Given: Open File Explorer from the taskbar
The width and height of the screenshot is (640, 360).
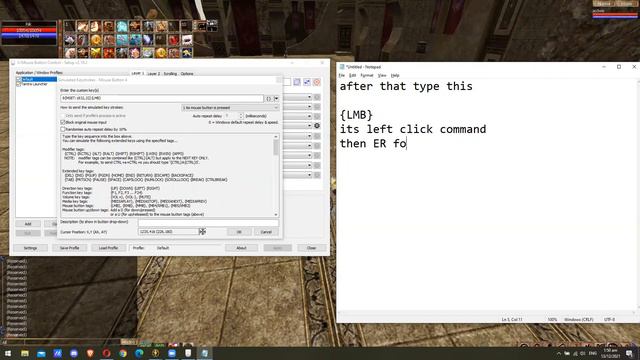Looking at the screenshot, I should [25, 353].
